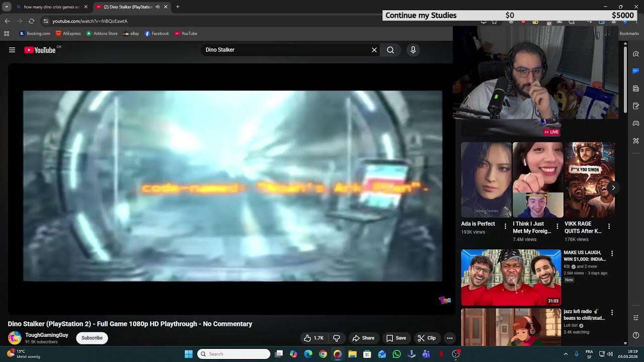Screen dimensions: 644x362
Task: Open WhatsApp from the taskbar
Action: tap(397, 354)
